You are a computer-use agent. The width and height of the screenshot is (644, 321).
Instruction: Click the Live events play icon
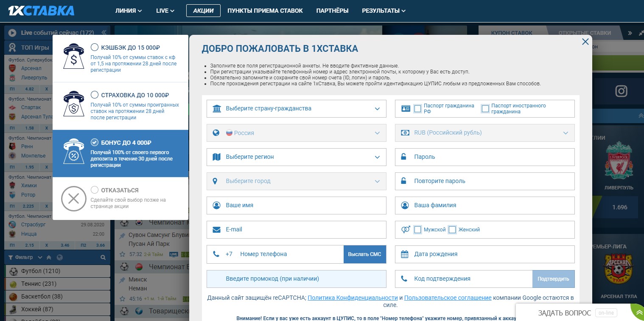(x=12, y=33)
